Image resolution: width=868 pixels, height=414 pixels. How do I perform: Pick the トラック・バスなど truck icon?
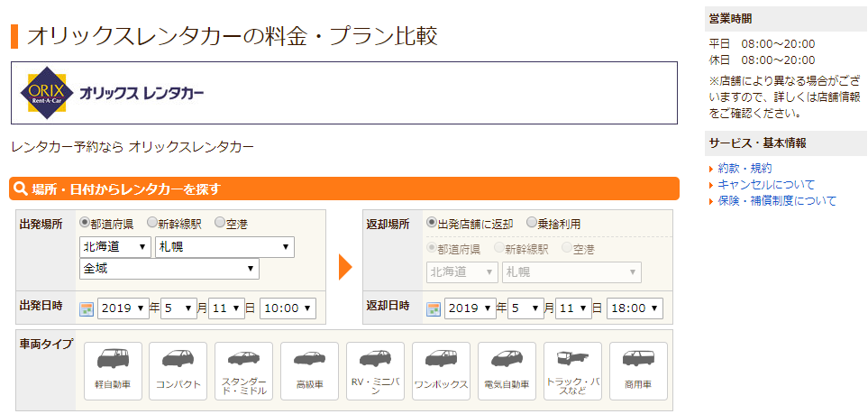pos(572,371)
